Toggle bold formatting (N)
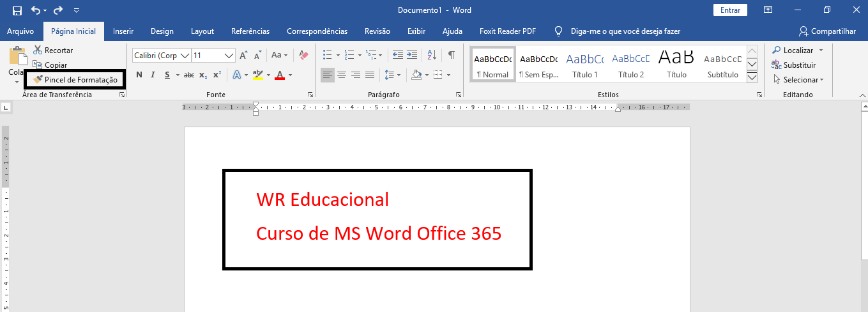Image resolution: width=868 pixels, height=312 pixels. click(139, 75)
